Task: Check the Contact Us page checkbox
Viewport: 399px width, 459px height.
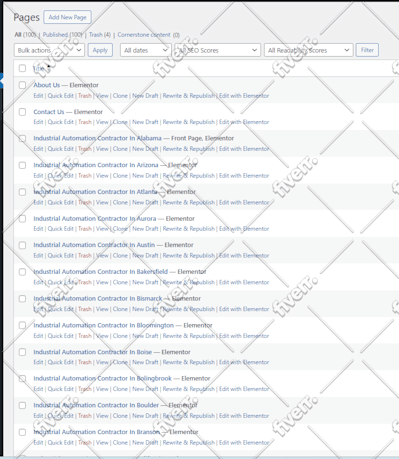Action: [x=22, y=112]
